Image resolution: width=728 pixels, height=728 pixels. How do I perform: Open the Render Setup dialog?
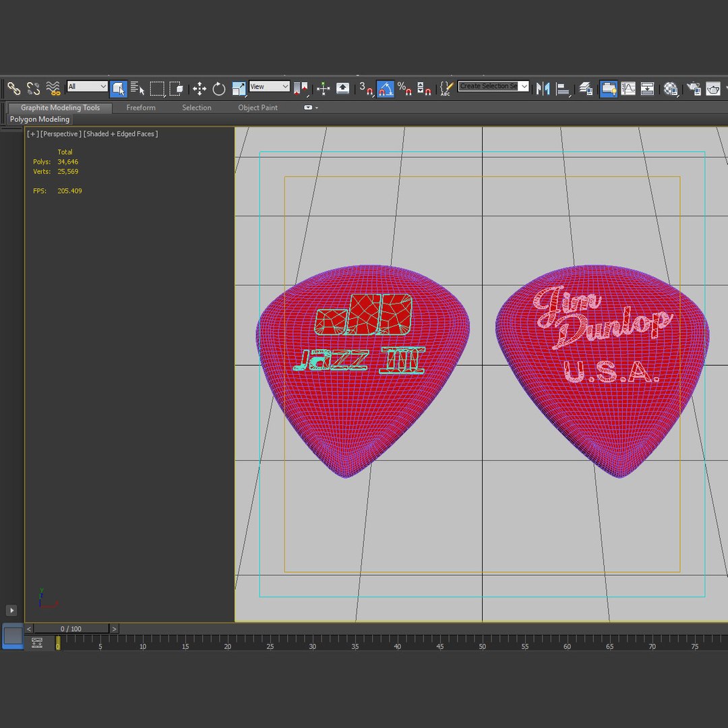[694, 88]
